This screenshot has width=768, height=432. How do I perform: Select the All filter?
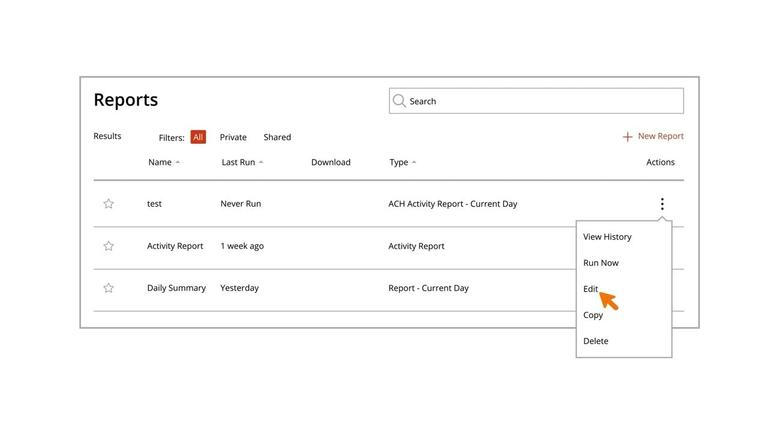coord(198,137)
